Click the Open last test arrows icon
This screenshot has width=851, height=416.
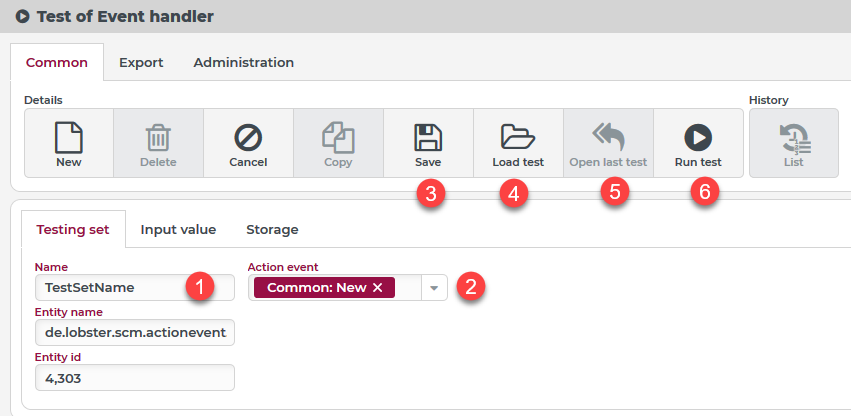[x=608, y=137]
